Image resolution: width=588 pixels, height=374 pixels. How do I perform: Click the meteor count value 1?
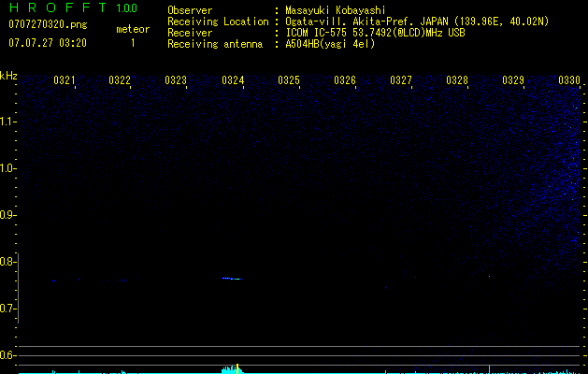(x=133, y=43)
